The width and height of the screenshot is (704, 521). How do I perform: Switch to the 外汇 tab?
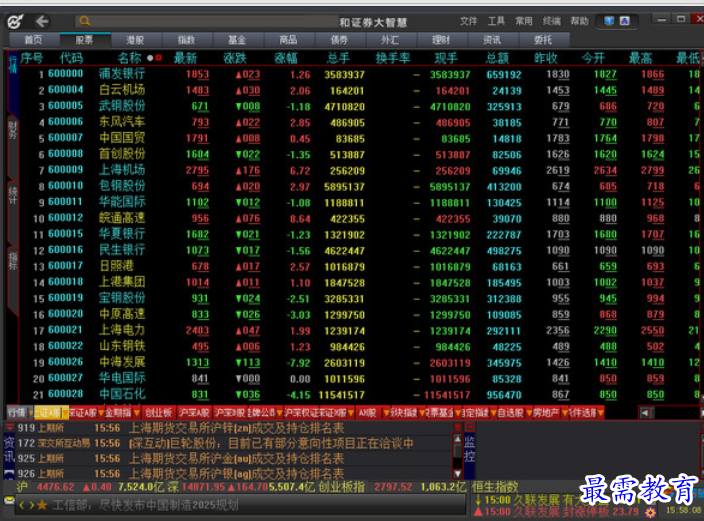(x=390, y=40)
